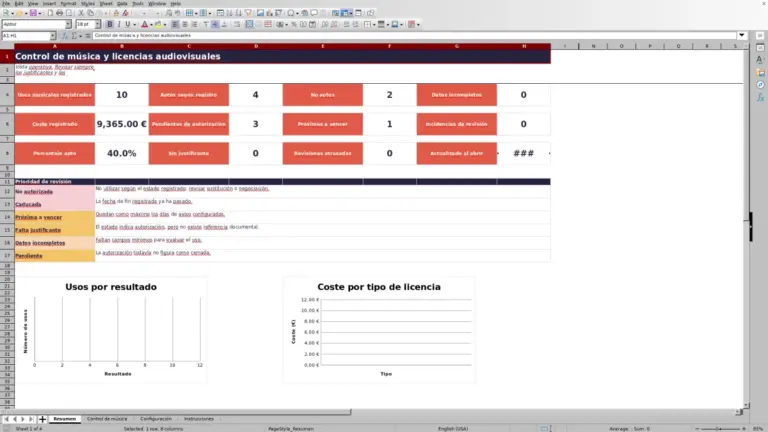
Task: Click the Clone Formatting paintbrush icon
Action: pos(116,13)
